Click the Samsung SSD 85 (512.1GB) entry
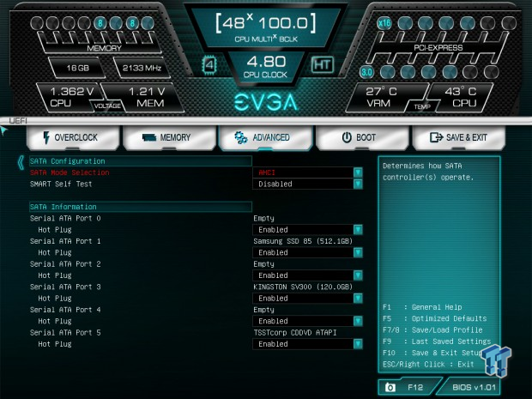 click(303, 241)
